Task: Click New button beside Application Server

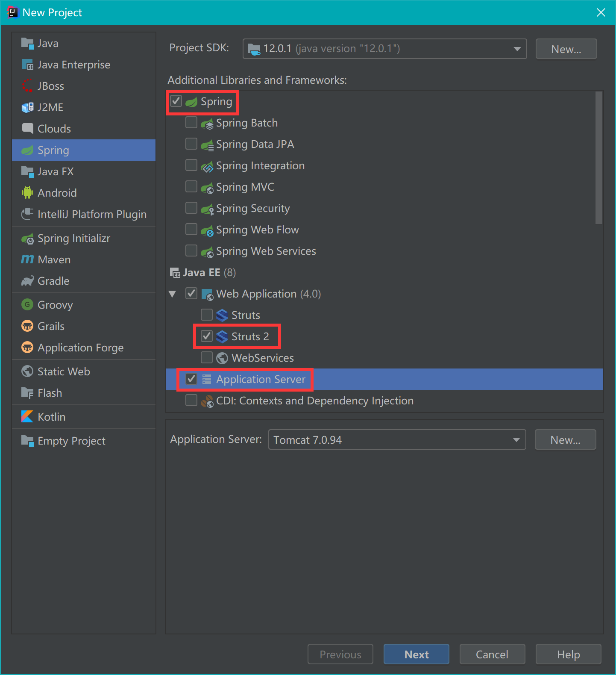Action: point(566,439)
